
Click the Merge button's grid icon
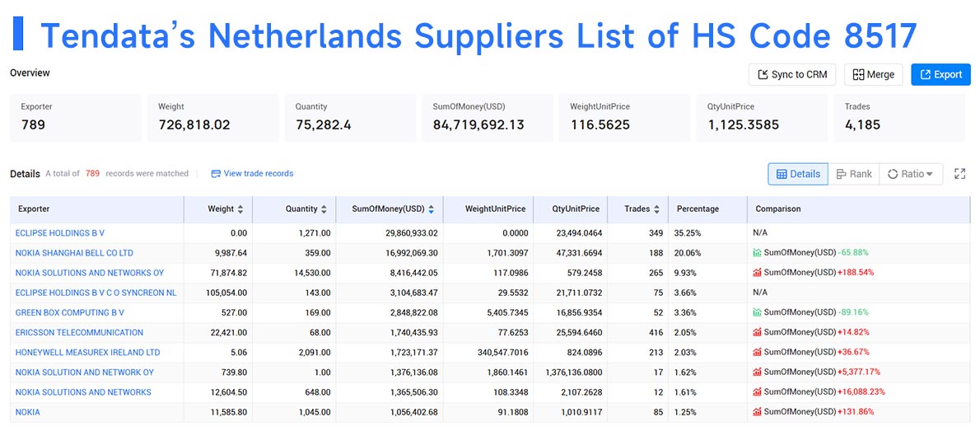(858, 74)
